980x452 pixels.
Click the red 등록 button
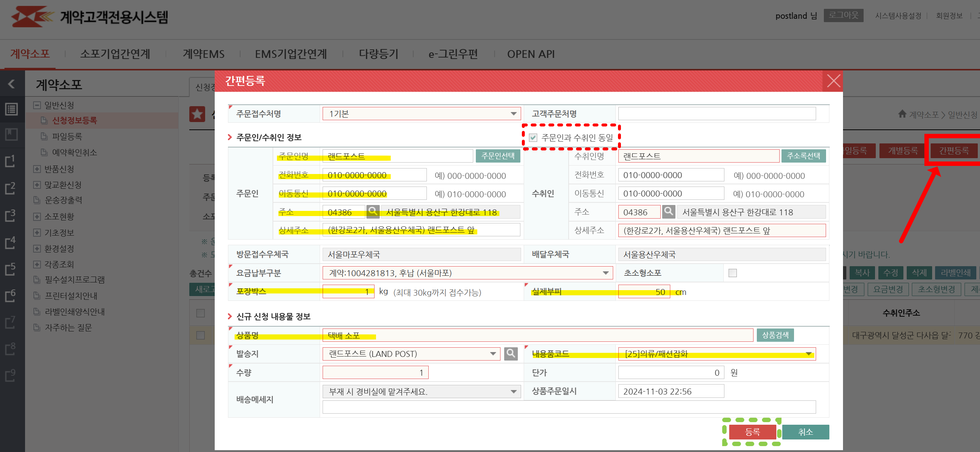tap(752, 432)
